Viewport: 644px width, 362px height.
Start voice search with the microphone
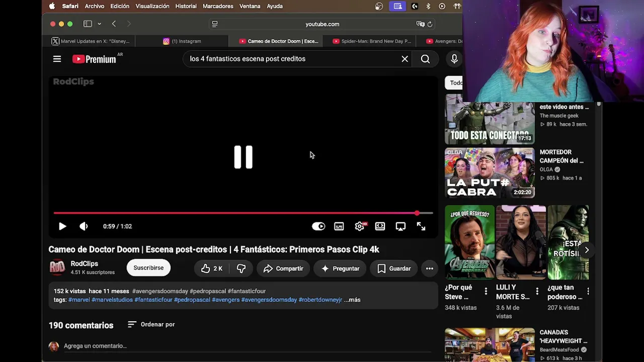(454, 59)
